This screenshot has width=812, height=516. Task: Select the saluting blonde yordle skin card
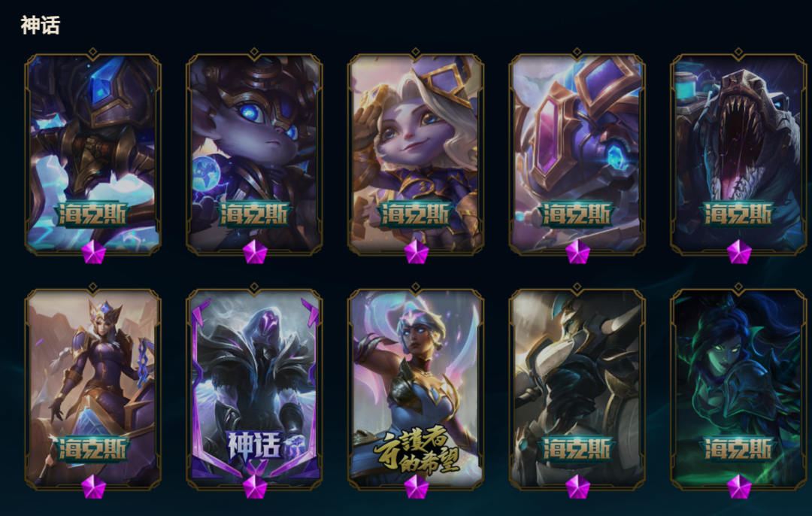pyautogui.click(x=416, y=154)
